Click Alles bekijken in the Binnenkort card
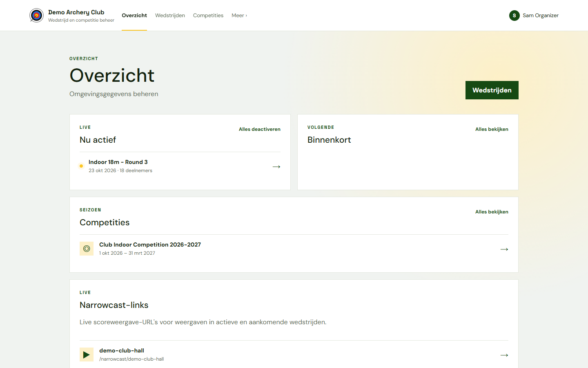This screenshot has height=368, width=588. click(492, 129)
